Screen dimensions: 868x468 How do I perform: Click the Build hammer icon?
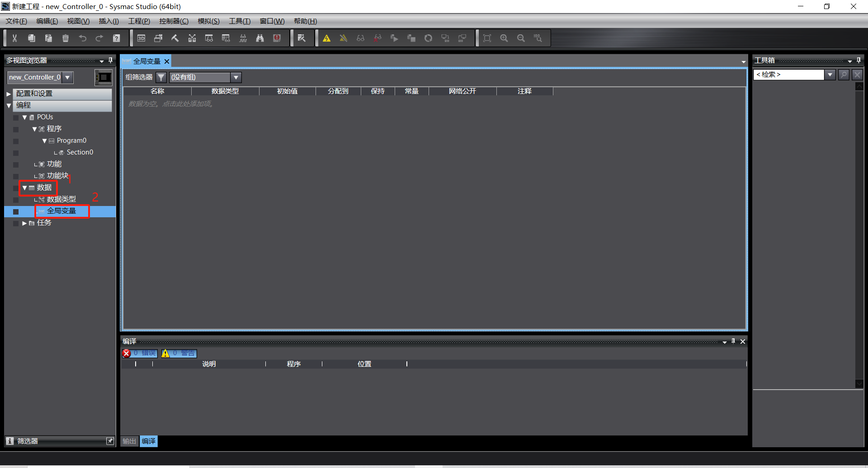coord(175,38)
